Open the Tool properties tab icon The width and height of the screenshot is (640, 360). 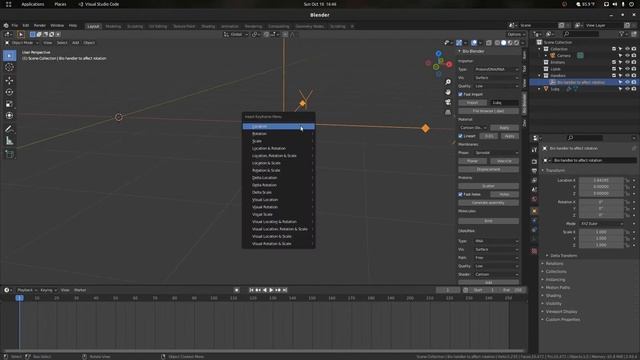[x=534, y=150]
